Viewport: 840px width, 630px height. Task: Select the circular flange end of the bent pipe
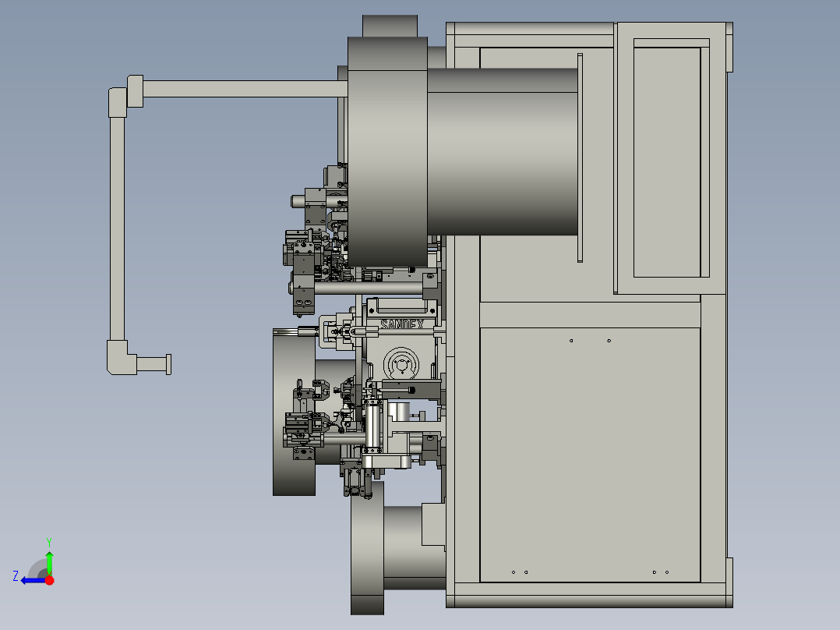[169, 365]
